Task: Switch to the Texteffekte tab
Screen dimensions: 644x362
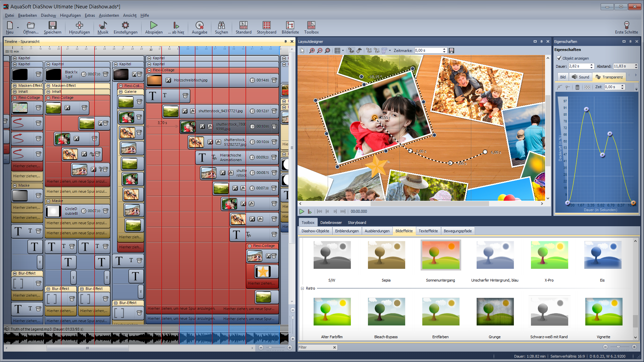Action: pyautogui.click(x=428, y=231)
